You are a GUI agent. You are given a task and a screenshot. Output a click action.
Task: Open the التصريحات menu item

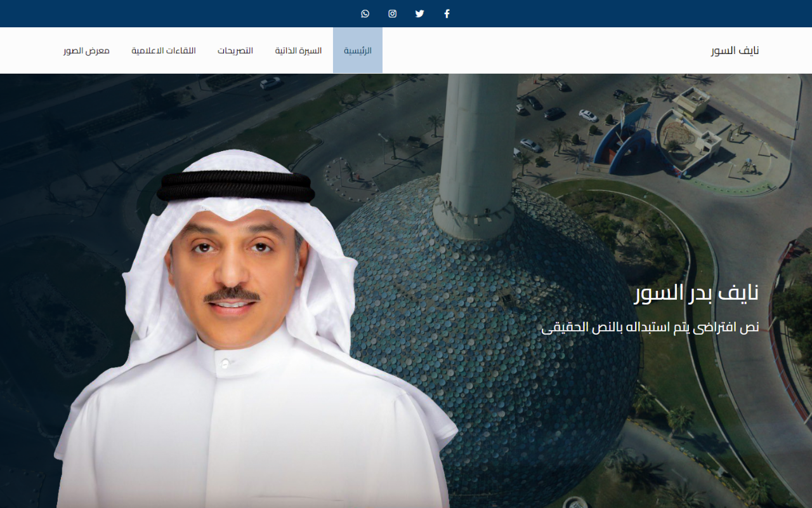point(235,50)
